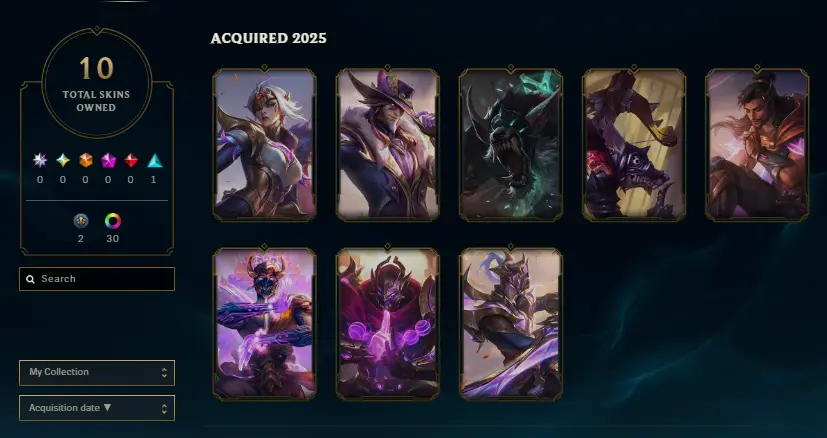Select the crimson caped armored figure skin
The height and width of the screenshot is (438, 827).
pos(388,324)
